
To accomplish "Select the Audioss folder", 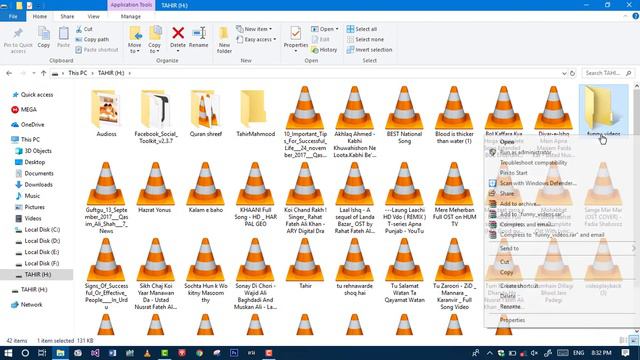I will point(106,113).
